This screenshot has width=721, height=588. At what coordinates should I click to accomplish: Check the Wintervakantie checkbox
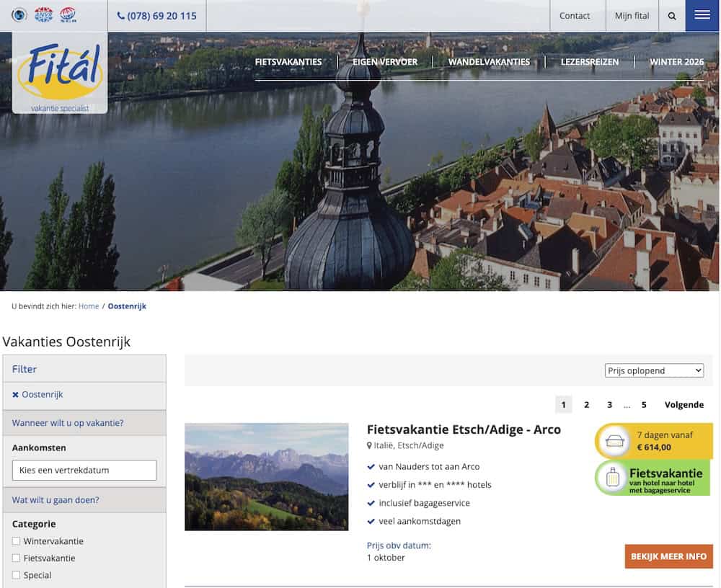click(16, 540)
